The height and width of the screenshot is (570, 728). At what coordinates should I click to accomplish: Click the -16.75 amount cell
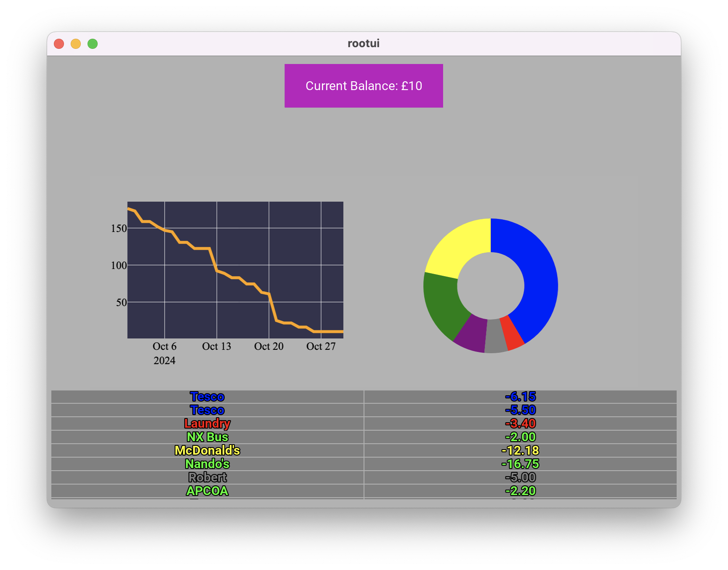521,464
